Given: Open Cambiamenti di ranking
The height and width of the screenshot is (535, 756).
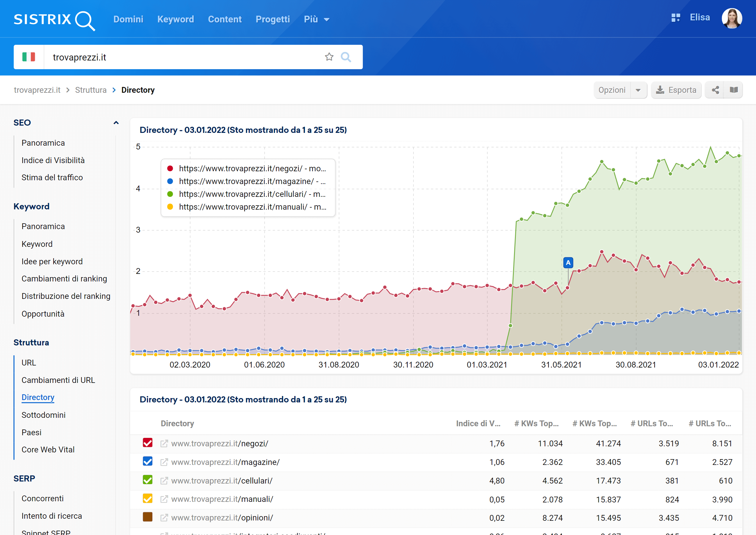Looking at the screenshot, I should (x=64, y=279).
